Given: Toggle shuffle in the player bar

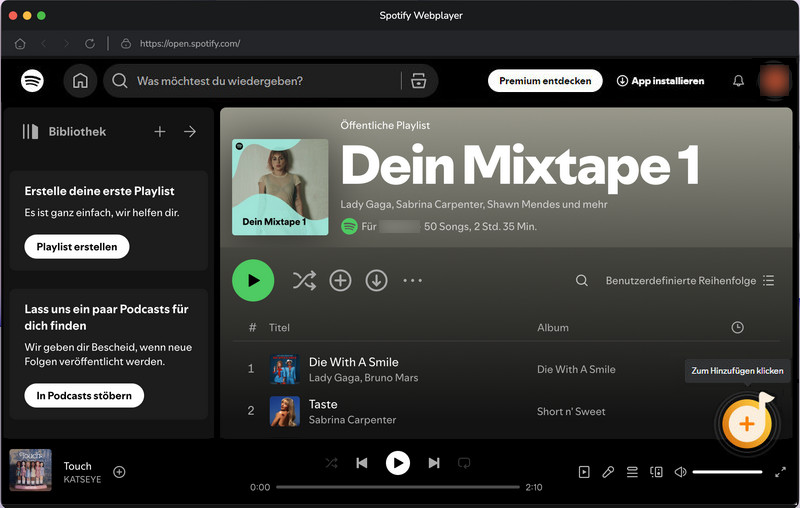Looking at the screenshot, I should (x=332, y=463).
